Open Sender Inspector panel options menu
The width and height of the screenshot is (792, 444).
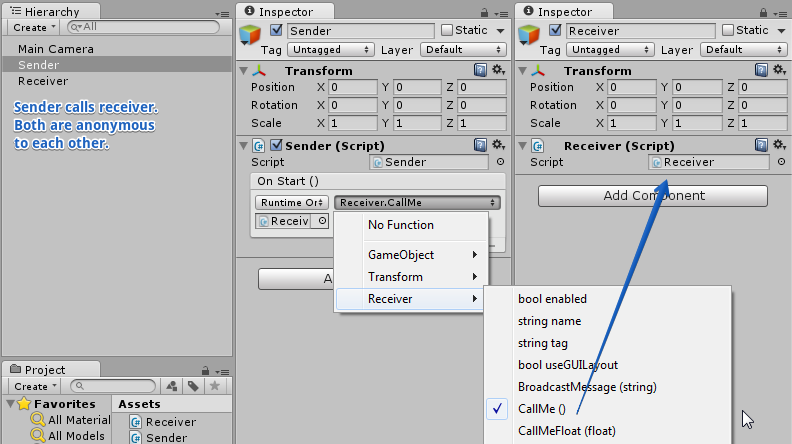pyautogui.click(x=501, y=14)
